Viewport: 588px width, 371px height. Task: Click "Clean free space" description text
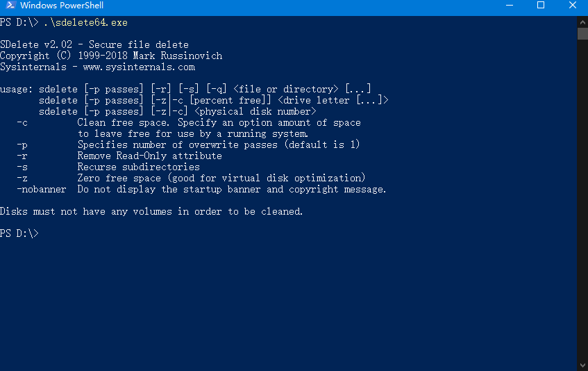(124, 123)
